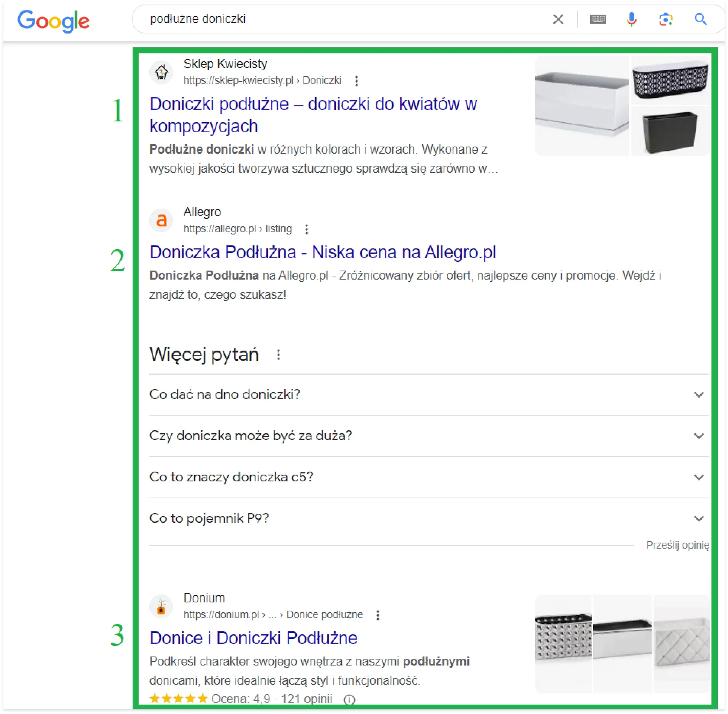Image resolution: width=728 pixels, height=714 pixels.
Task: Open the three-dot menu for the Donium result
Action: point(378,615)
